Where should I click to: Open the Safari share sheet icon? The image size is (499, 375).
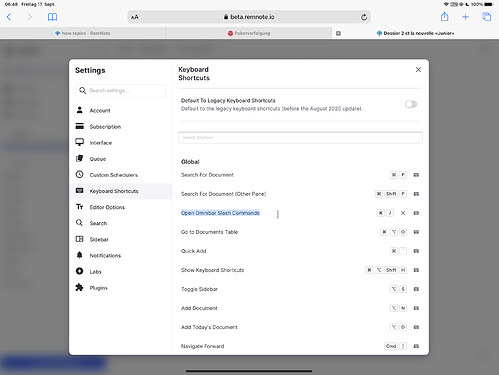[444, 17]
